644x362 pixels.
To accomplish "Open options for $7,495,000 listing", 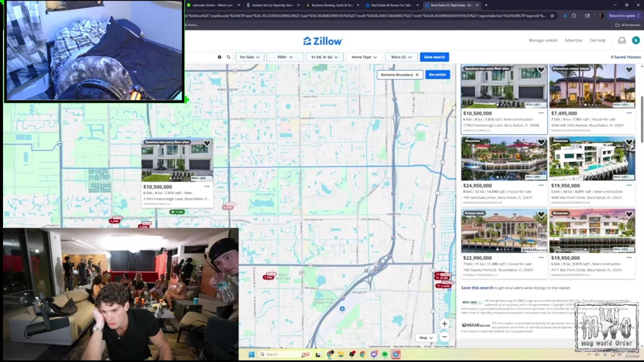I will tap(629, 114).
